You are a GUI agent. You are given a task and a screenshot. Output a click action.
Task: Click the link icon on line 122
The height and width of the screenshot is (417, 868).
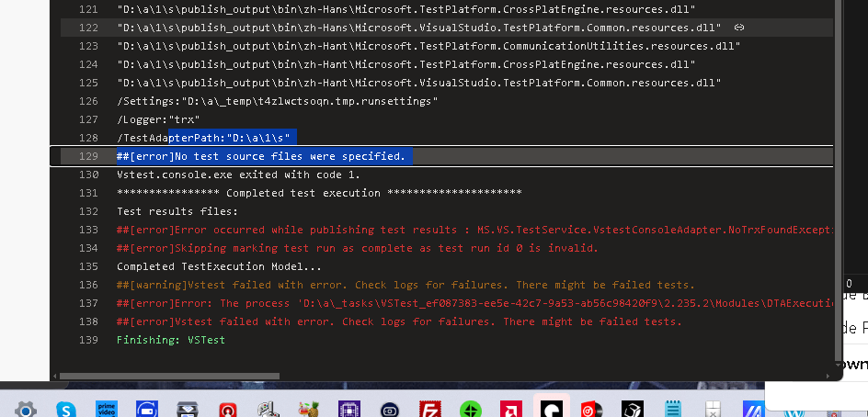738,28
